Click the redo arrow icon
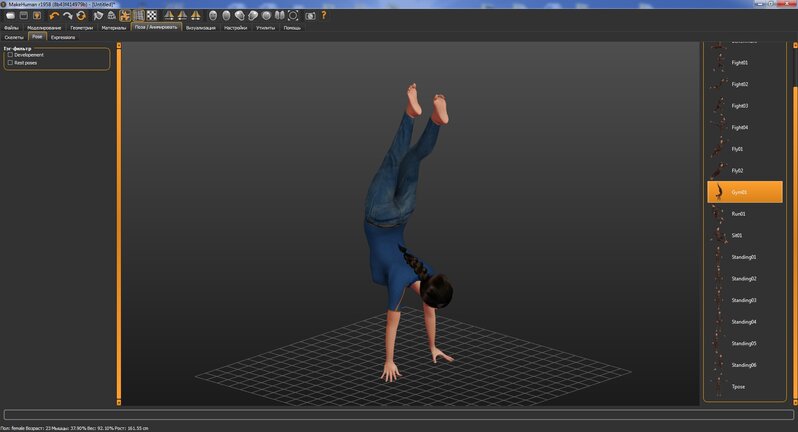 pyautogui.click(x=67, y=16)
